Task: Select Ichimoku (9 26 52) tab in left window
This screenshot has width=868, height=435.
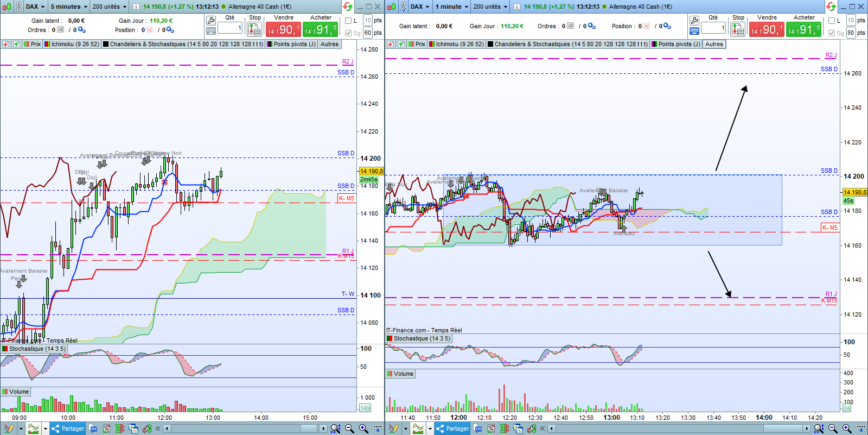Action: (x=72, y=44)
